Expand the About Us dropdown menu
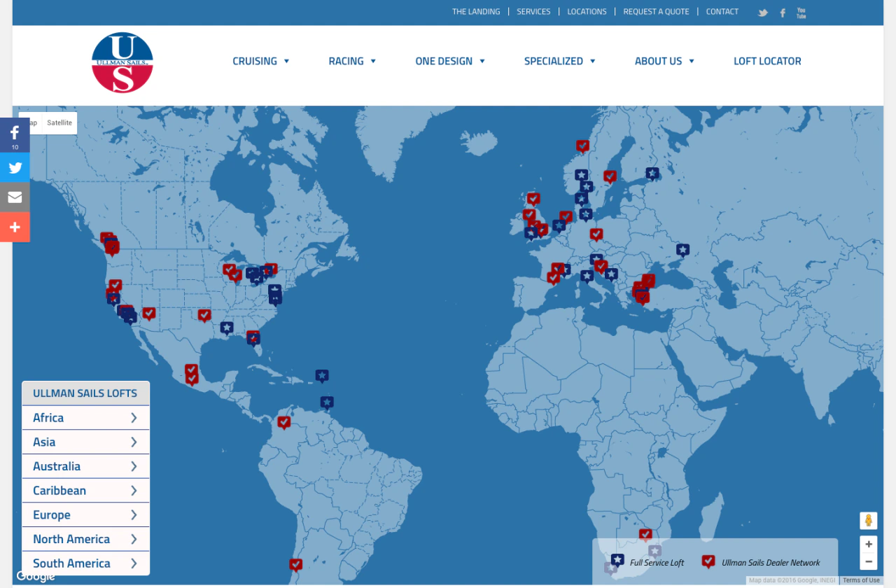This screenshot has height=588, width=896. tap(665, 62)
